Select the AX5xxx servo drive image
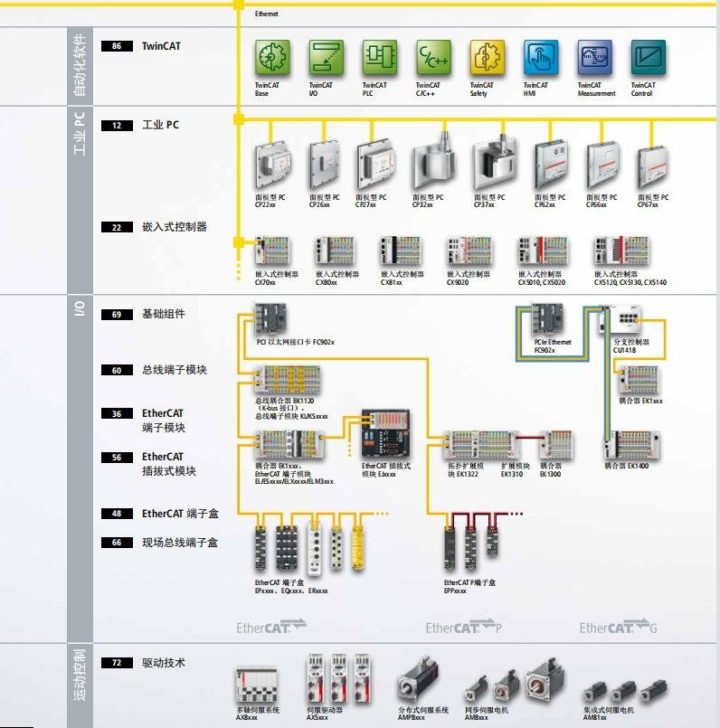 338,679
